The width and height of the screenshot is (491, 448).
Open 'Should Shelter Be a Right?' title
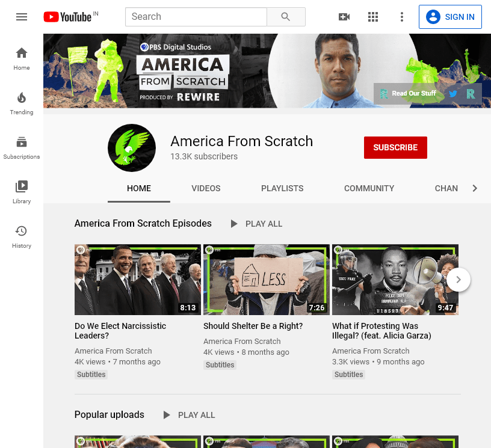(253, 326)
